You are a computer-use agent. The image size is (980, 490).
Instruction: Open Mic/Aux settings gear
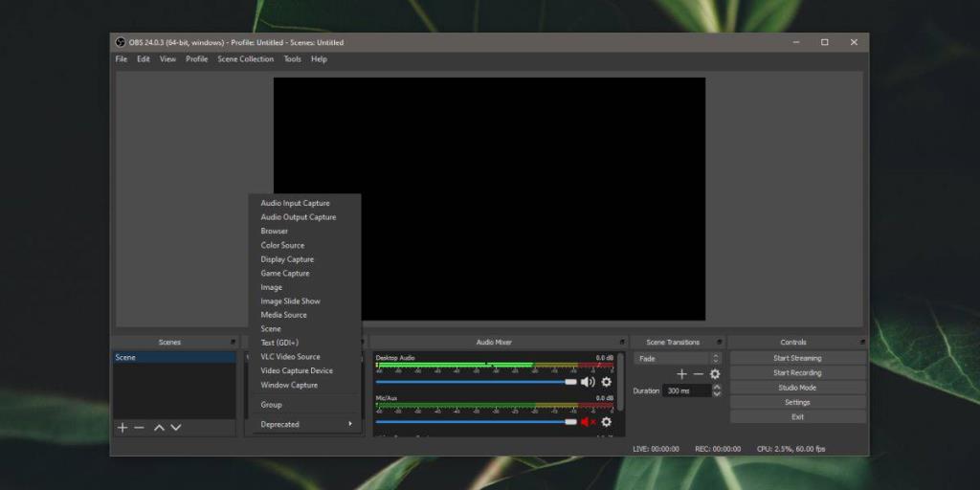[606, 422]
